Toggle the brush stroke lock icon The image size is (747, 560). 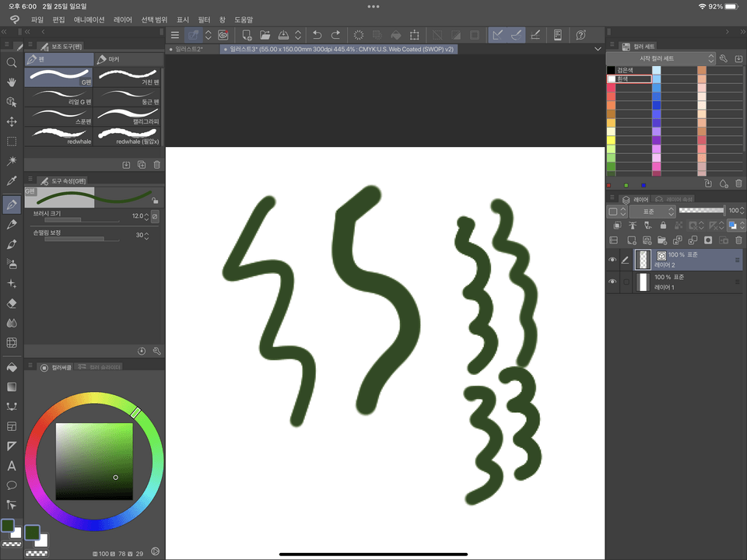(155, 200)
